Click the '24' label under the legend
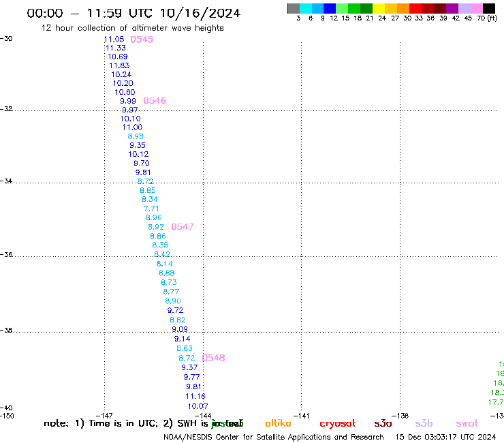Screen dimensions: 504x443 [382, 18]
